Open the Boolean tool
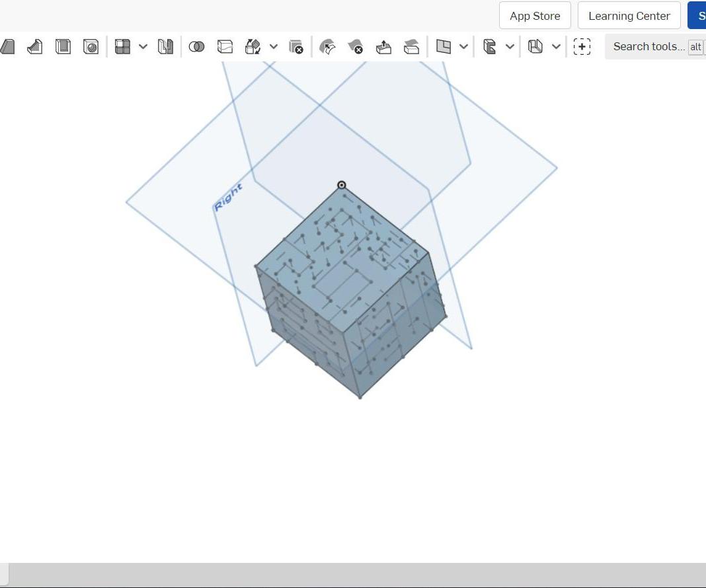 tap(196, 46)
